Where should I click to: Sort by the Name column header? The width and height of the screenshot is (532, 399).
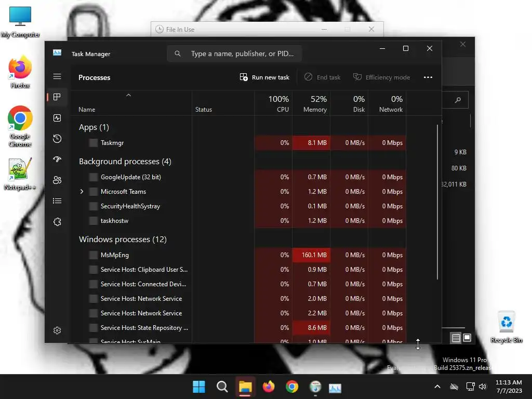[x=131, y=103]
